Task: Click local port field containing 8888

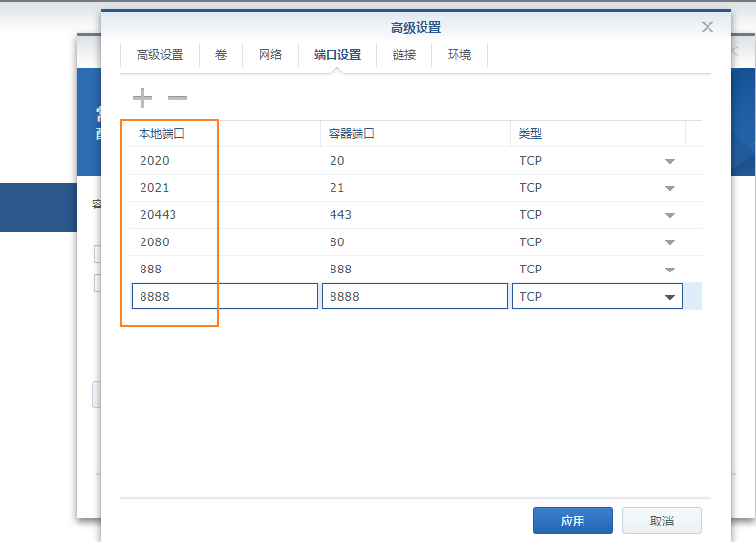Action: click(x=224, y=297)
